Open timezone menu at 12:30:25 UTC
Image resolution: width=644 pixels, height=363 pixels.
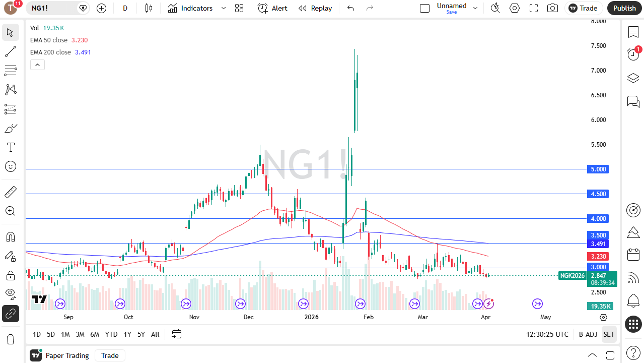547,334
